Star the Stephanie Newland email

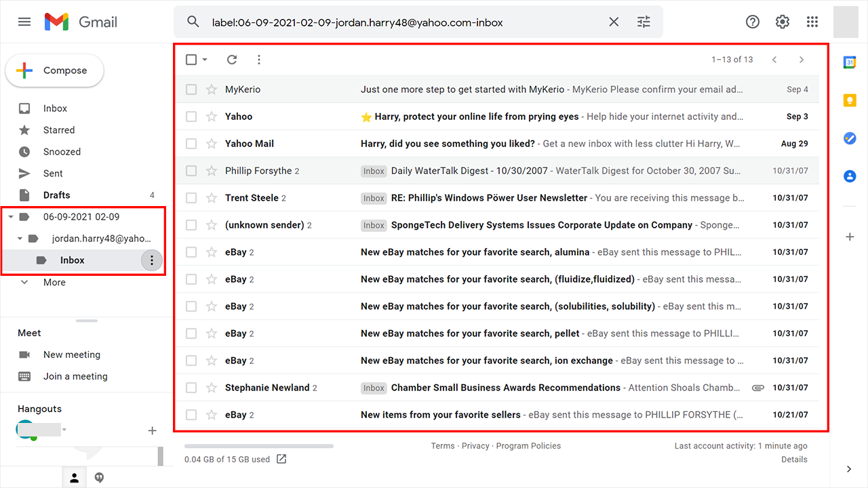point(212,388)
